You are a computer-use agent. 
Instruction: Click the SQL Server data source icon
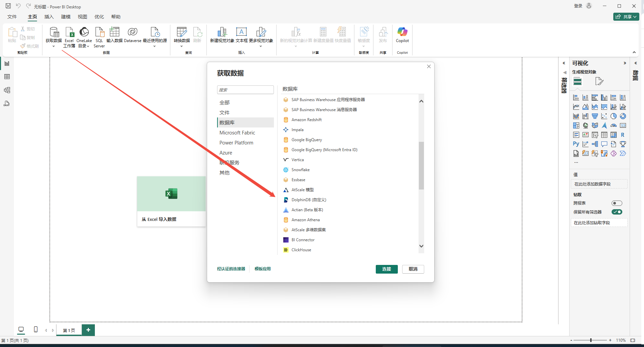99,32
